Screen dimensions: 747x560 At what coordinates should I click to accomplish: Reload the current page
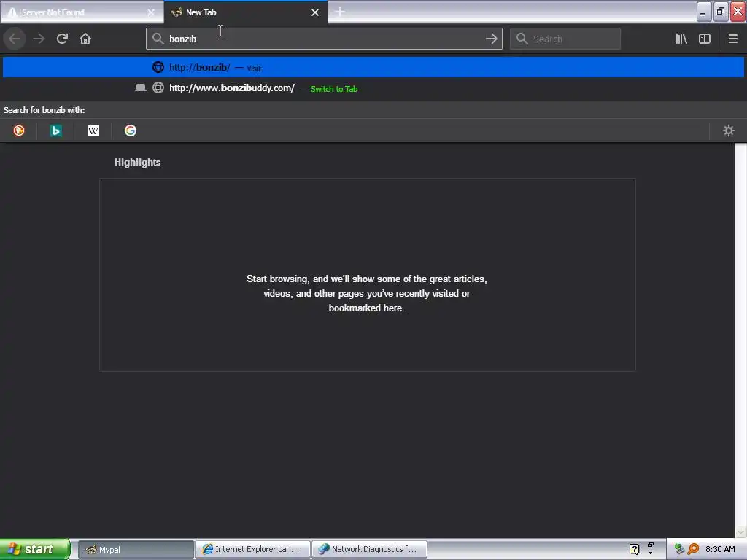coord(62,39)
